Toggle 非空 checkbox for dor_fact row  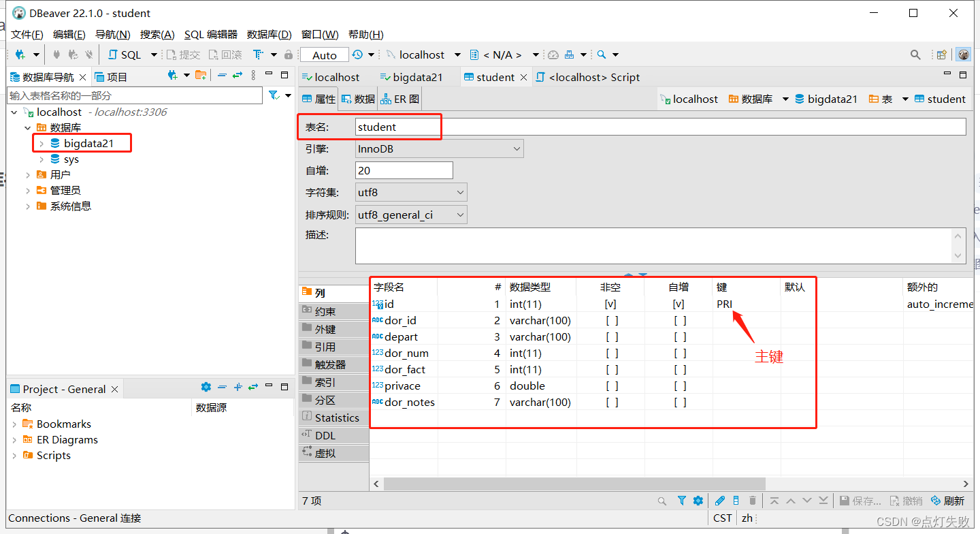[612, 369]
